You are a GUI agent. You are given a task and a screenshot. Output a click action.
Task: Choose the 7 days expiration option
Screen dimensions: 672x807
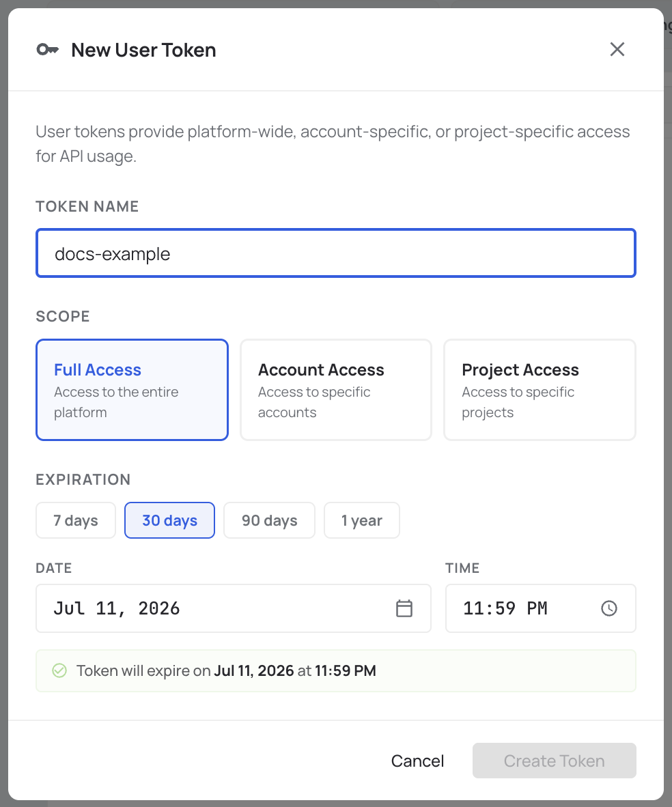click(x=76, y=520)
